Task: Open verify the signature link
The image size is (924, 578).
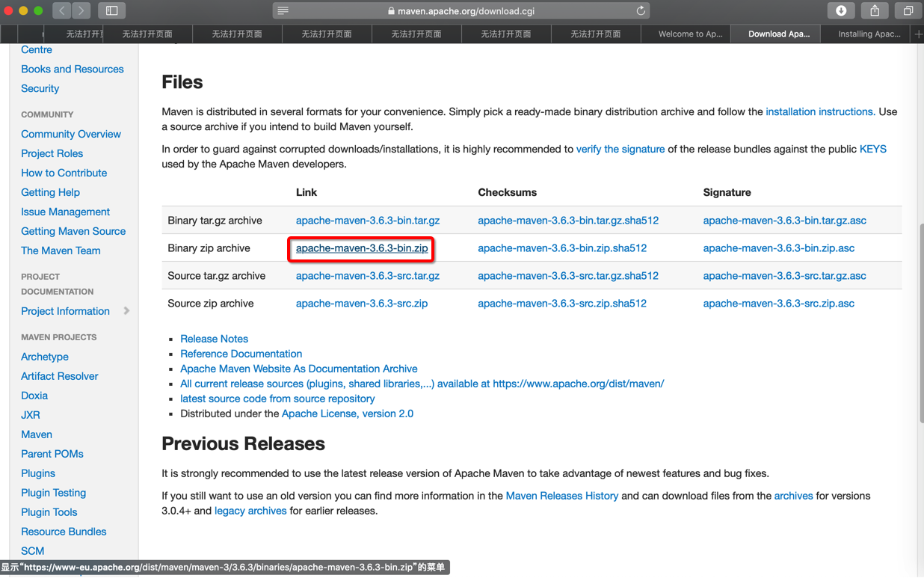Action: point(620,149)
